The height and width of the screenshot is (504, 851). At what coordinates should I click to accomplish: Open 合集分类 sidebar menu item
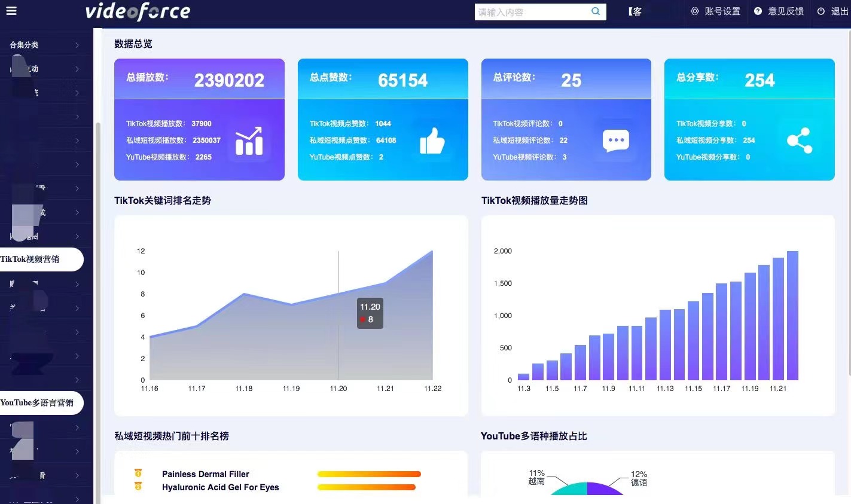click(45, 45)
